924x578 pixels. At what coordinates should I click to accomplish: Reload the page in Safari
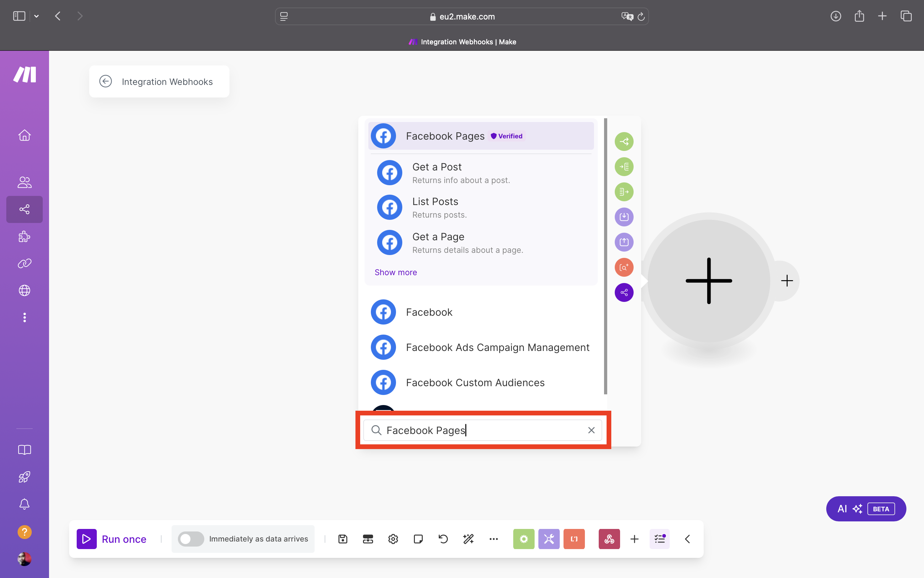point(641,16)
